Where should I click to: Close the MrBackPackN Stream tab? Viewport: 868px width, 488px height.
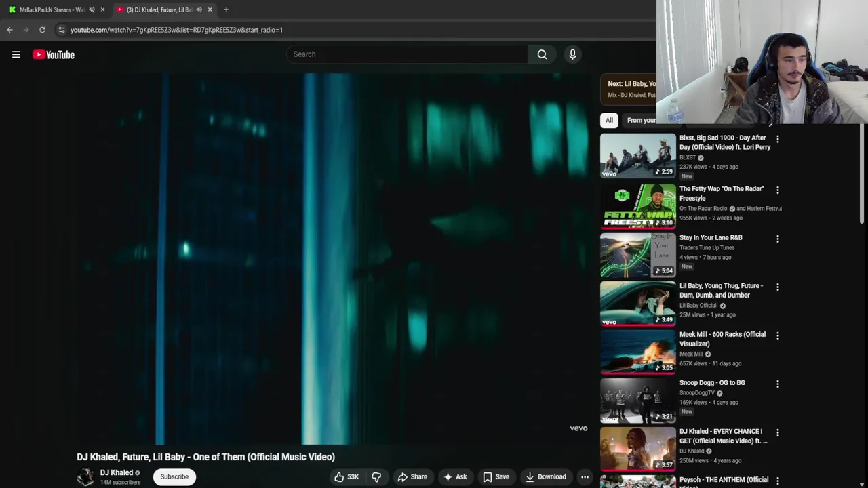pyautogui.click(x=102, y=9)
